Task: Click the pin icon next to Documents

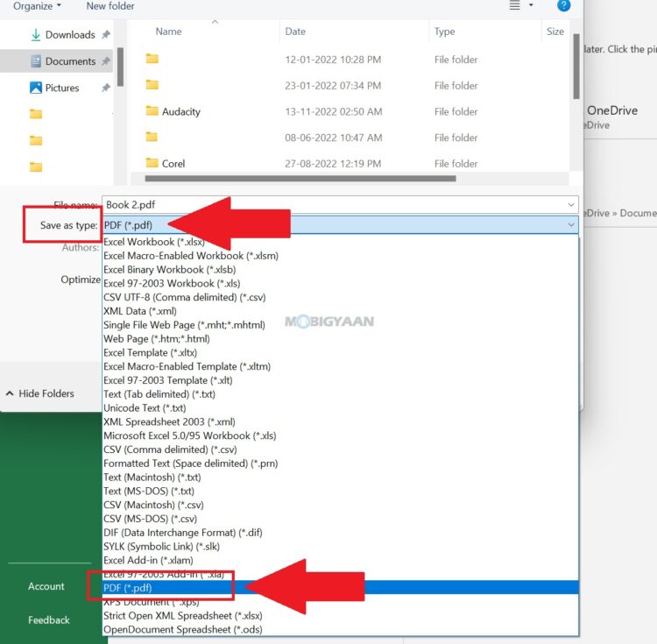Action: point(106,61)
